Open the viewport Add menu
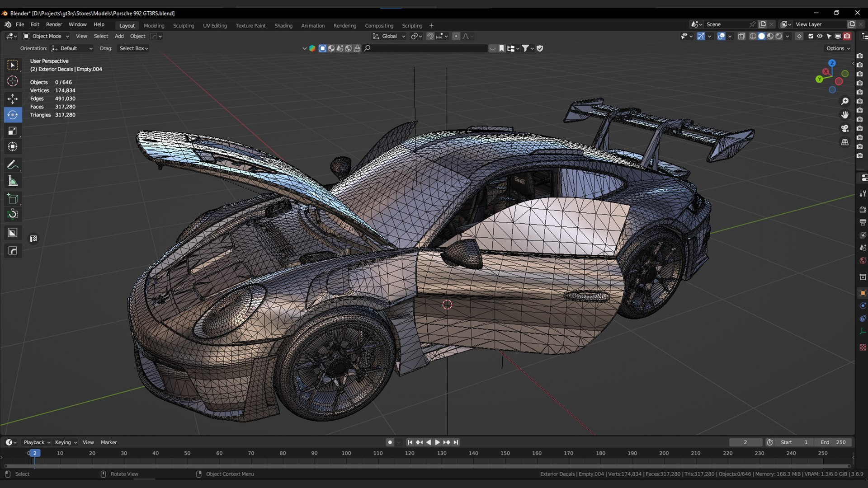 pos(119,36)
